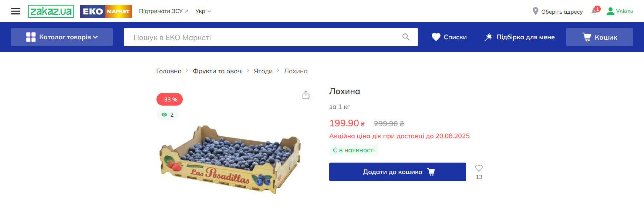Image resolution: width=644 pixels, height=220 pixels.
Task: Click Додати до кошика button
Action: 398,172
